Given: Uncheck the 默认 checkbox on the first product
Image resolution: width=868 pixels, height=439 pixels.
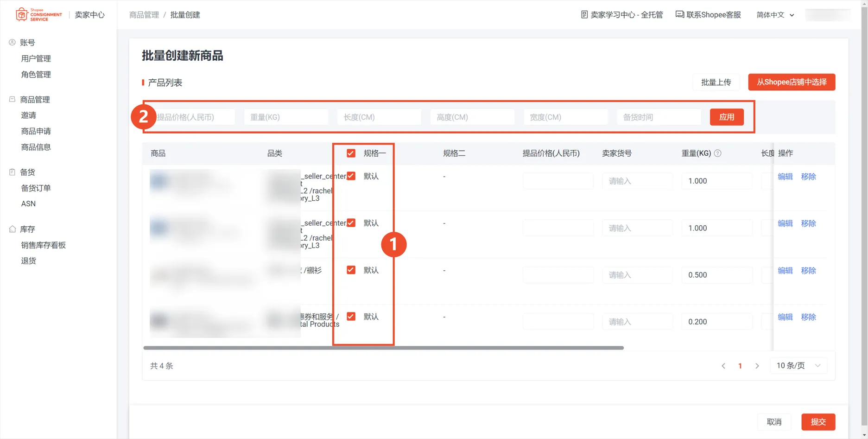Looking at the screenshot, I should click(351, 176).
